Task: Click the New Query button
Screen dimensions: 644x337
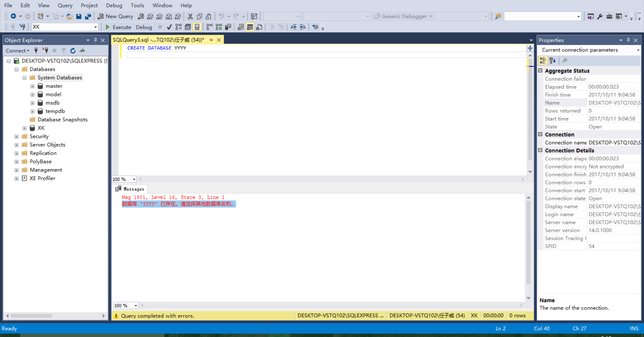Action: 115,16
